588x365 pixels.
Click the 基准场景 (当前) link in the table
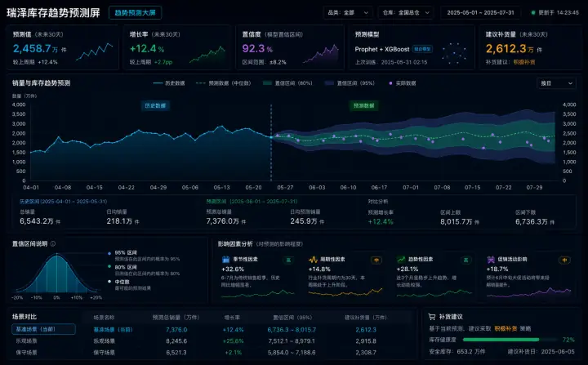point(113,330)
